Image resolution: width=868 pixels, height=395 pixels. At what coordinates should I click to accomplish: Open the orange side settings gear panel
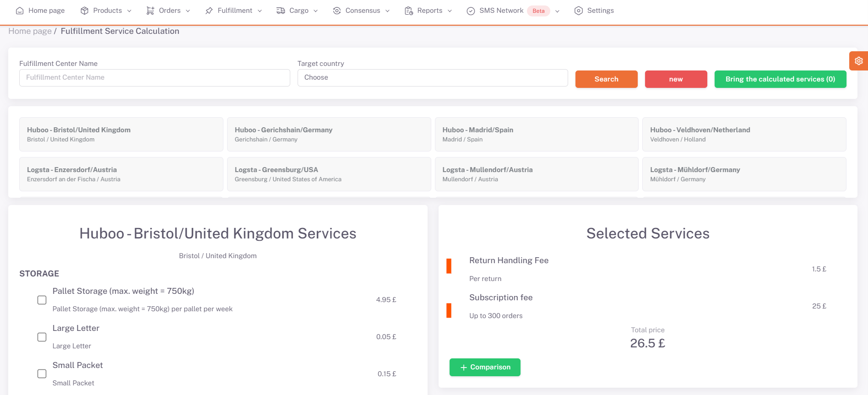click(x=858, y=61)
